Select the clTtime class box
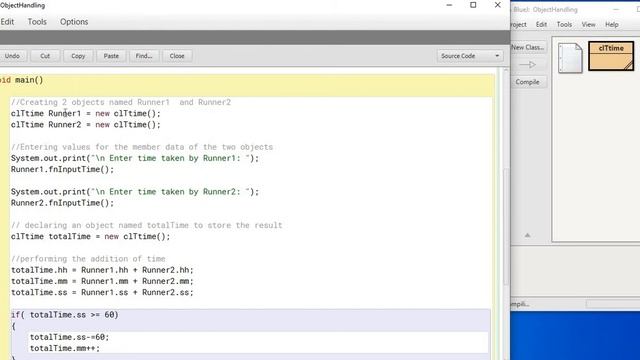Image resolution: width=640 pixels, height=360 pixels. pyautogui.click(x=611, y=56)
